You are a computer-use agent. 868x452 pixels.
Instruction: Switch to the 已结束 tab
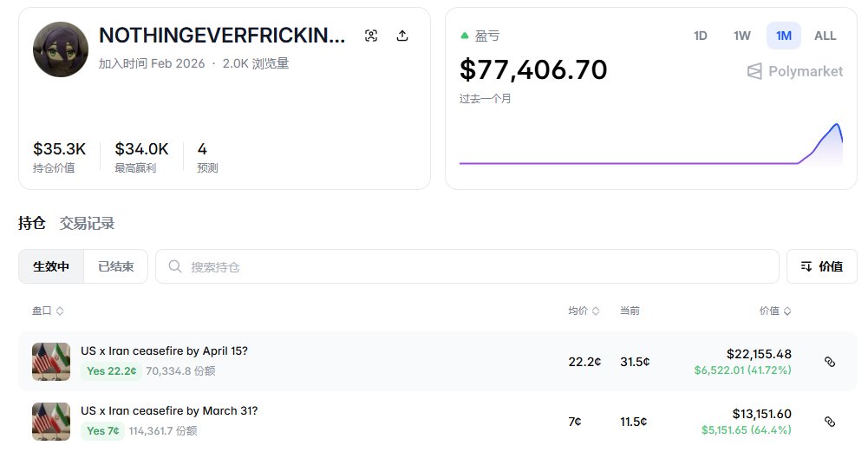[115, 266]
